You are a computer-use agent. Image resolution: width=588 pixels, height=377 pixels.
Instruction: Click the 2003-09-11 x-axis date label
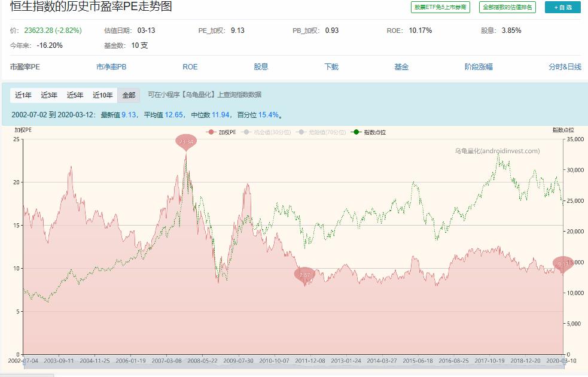[x=59, y=360]
